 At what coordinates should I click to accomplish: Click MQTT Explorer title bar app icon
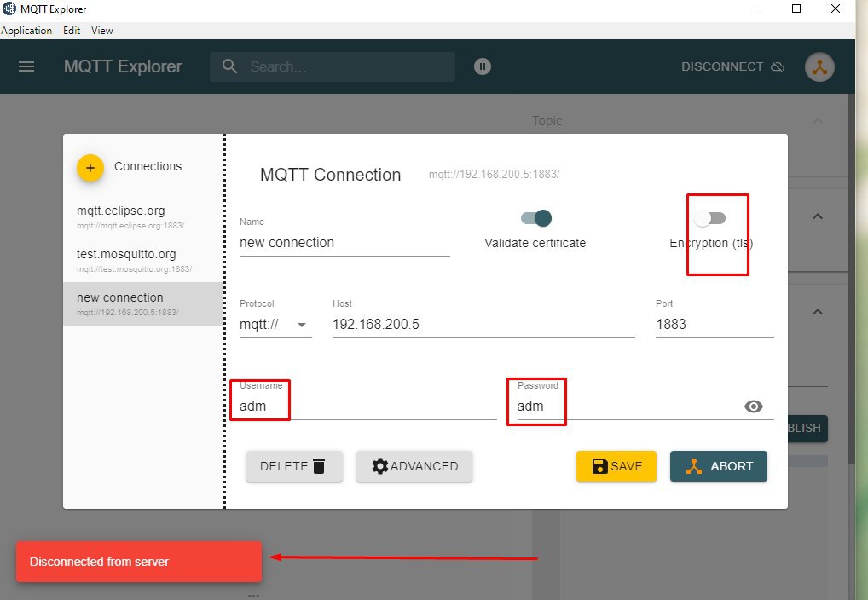9,9
